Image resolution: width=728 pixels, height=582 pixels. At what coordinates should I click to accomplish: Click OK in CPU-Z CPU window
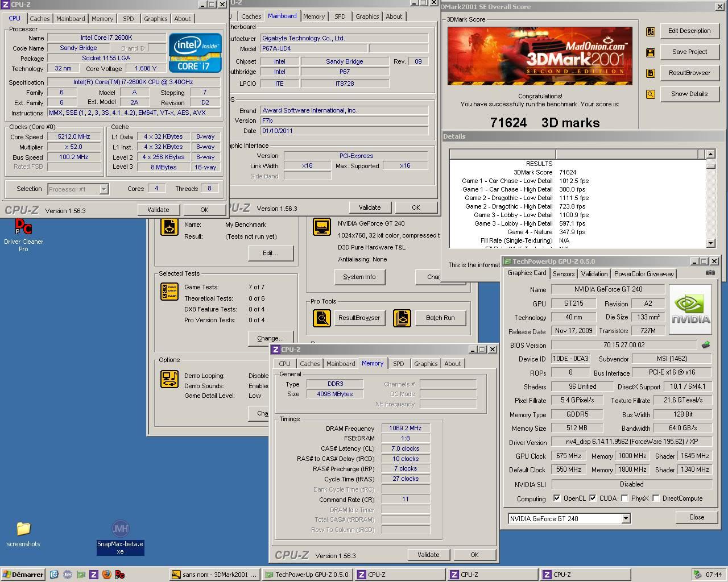click(x=204, y=210)
